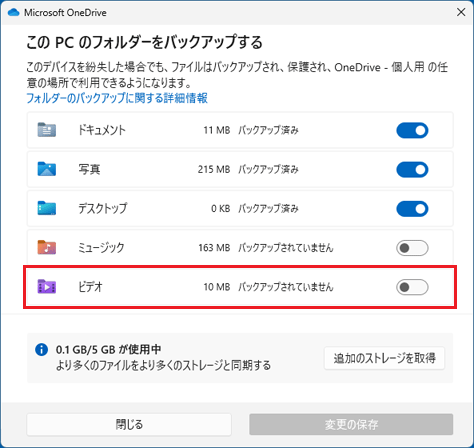The height and width of the screenshot is (448, 474).
Task: Click the ミュージック folder icon
Action: [47, 247]
